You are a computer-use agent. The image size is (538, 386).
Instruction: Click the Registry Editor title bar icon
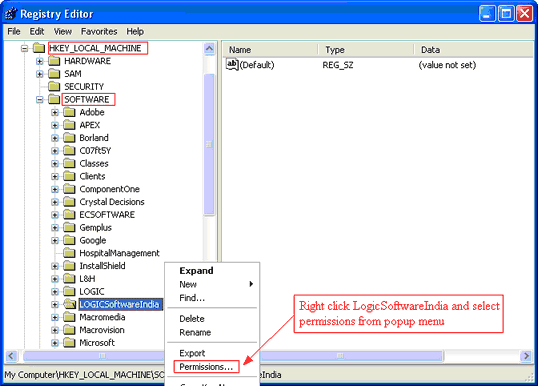(10, 14)
